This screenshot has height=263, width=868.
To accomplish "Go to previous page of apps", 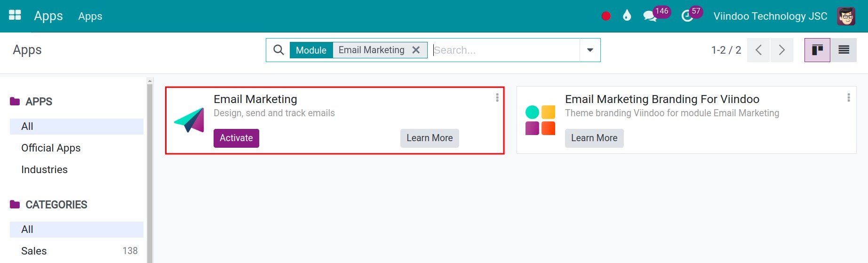I will point(758,50).
